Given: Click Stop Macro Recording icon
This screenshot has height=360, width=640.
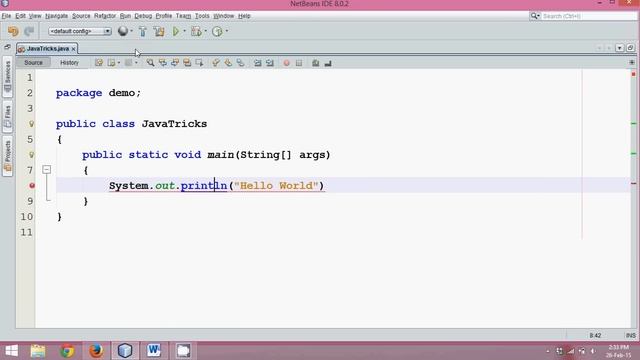Looking at the screenshot, I should tap(299, 63).
